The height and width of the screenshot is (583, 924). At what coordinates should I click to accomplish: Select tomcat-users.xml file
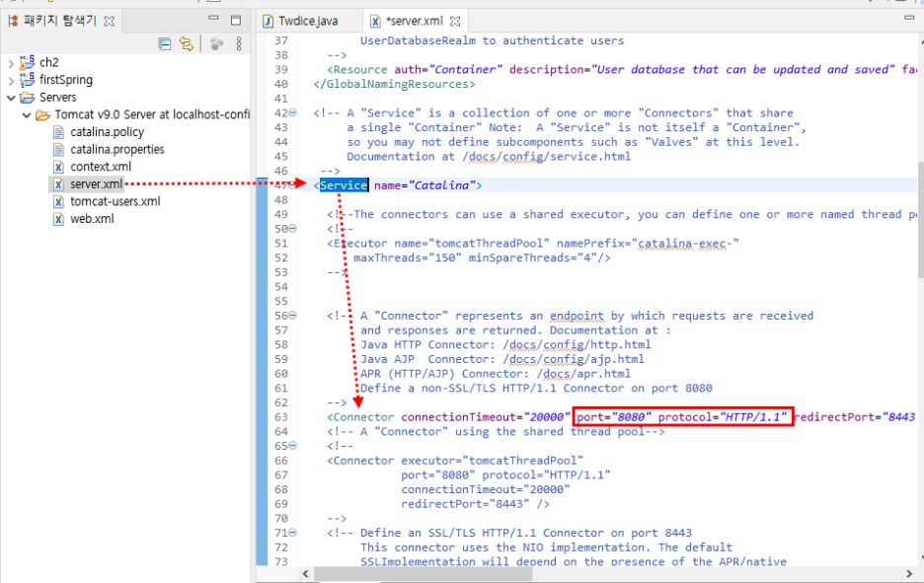click(x=115, y=201)
